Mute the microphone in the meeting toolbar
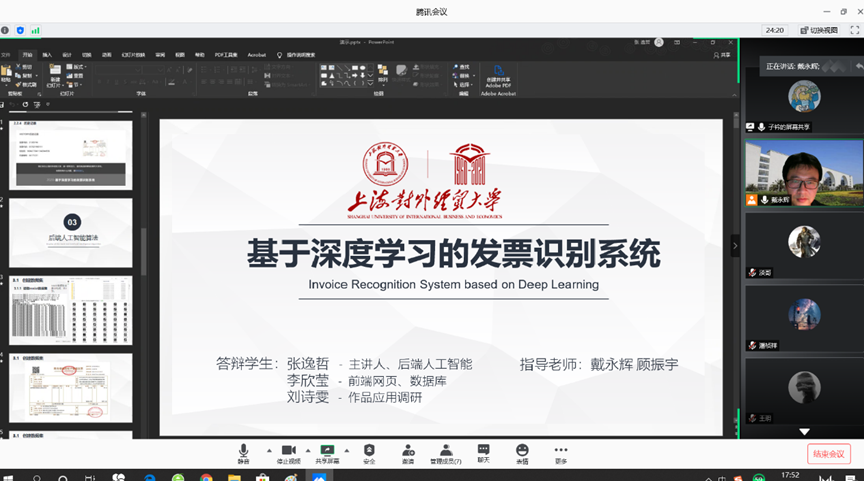The height and width of the screenshot is (481, 864). [243, 452]
